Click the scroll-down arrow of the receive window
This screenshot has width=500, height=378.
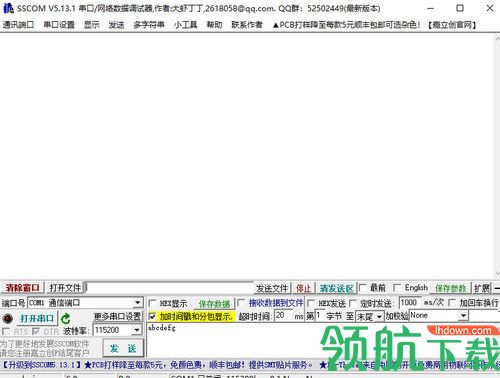[x=497, y=274]
